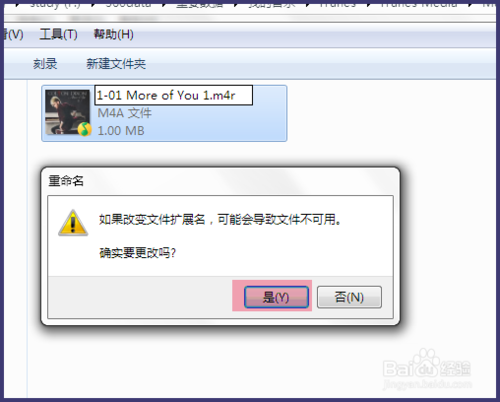Screen dimensions: 500x402
Task: Click inside the filename box '1-01 More of You 1.m4r'
Action: tap(173, 95)
